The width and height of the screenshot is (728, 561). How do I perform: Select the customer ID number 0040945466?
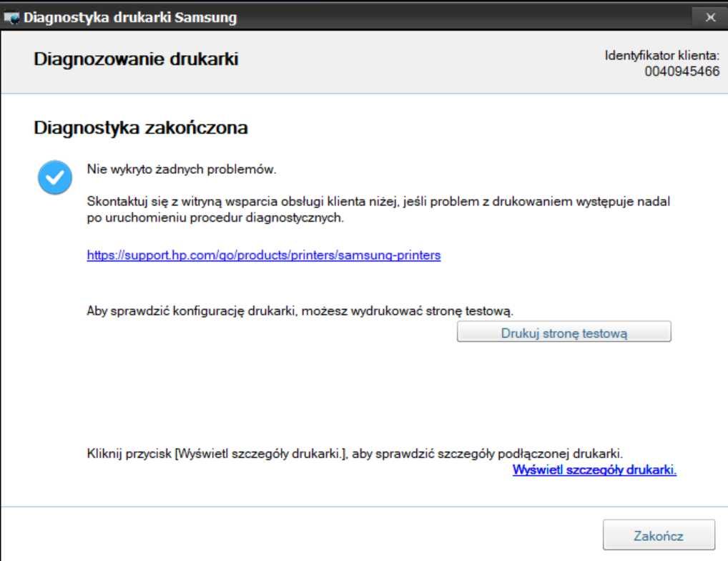click(682, 71)
